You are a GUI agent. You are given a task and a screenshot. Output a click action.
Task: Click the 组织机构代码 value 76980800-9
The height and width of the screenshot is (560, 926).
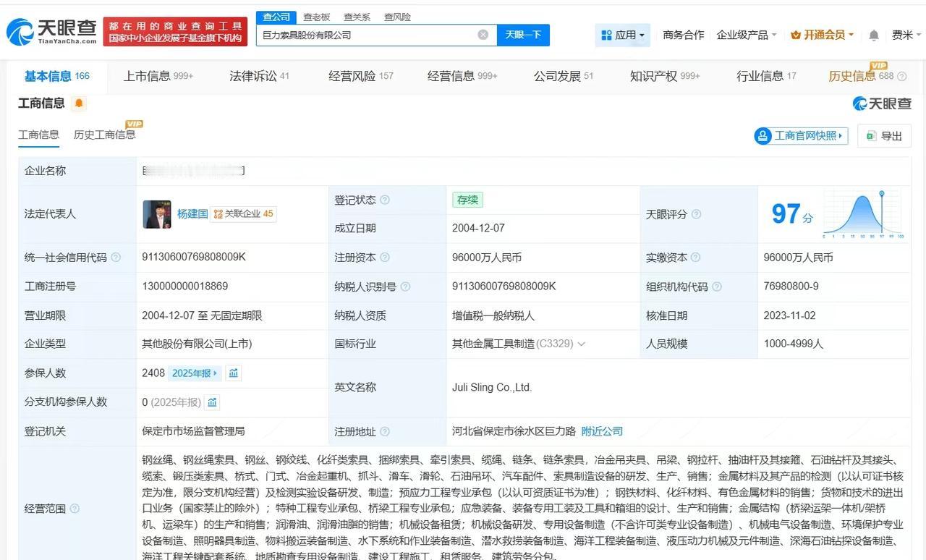pyautogui.click(x=791, y=287)
